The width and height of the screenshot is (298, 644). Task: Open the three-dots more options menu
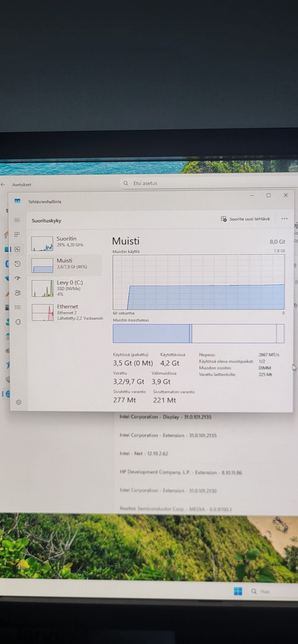pyautogui.click(x=284, y=218)
